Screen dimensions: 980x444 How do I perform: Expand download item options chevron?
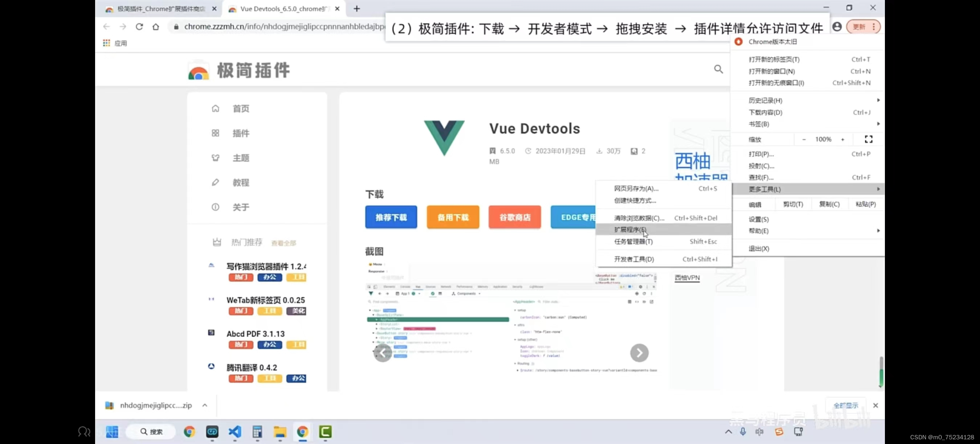click(x=205, y=405)
